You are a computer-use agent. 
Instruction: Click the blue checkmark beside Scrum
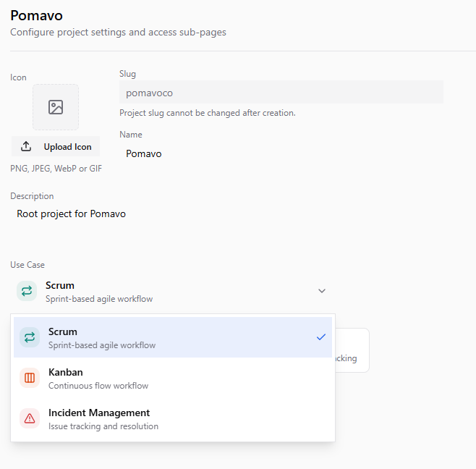point(321,337)
